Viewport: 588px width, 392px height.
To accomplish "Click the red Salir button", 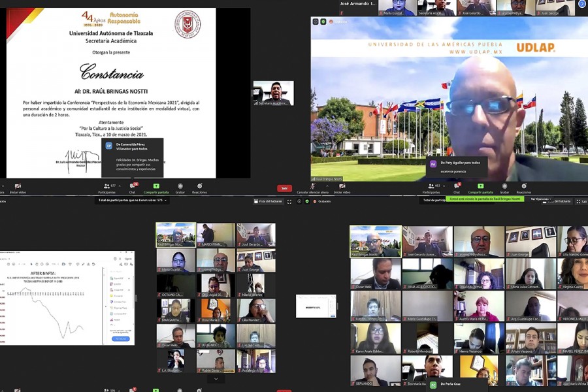I will [x=285, y=188].
